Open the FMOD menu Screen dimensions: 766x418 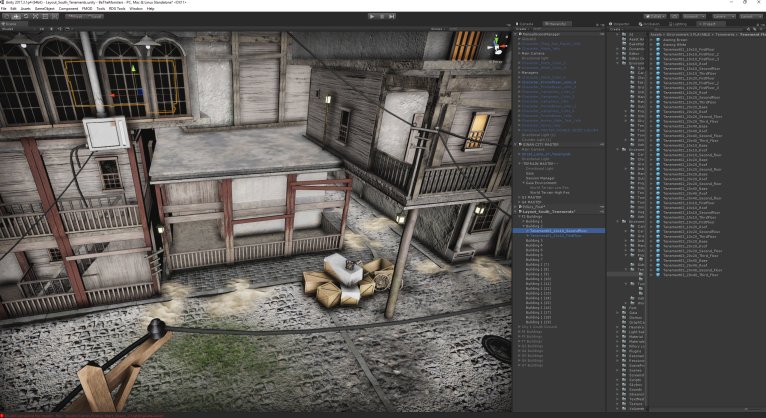[87, 8]
